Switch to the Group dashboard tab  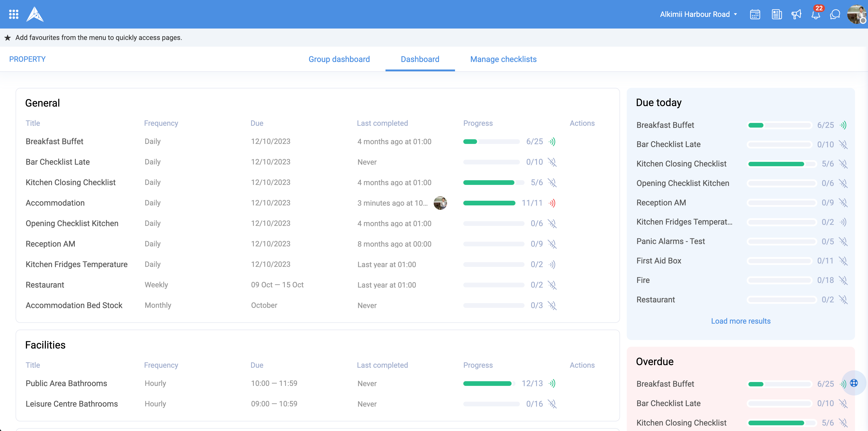pyautogui.click(x=339, y=59)
